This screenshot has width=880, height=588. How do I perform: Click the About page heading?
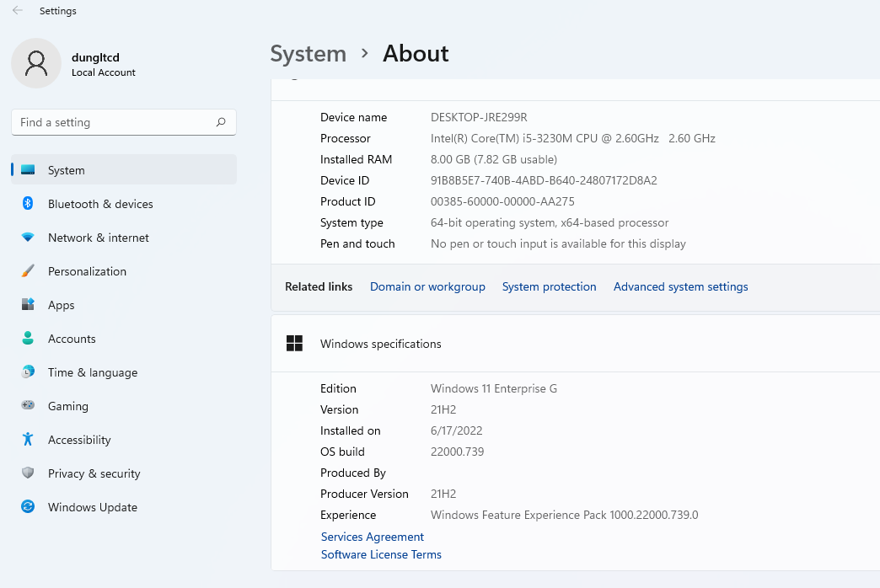point(416,54)
